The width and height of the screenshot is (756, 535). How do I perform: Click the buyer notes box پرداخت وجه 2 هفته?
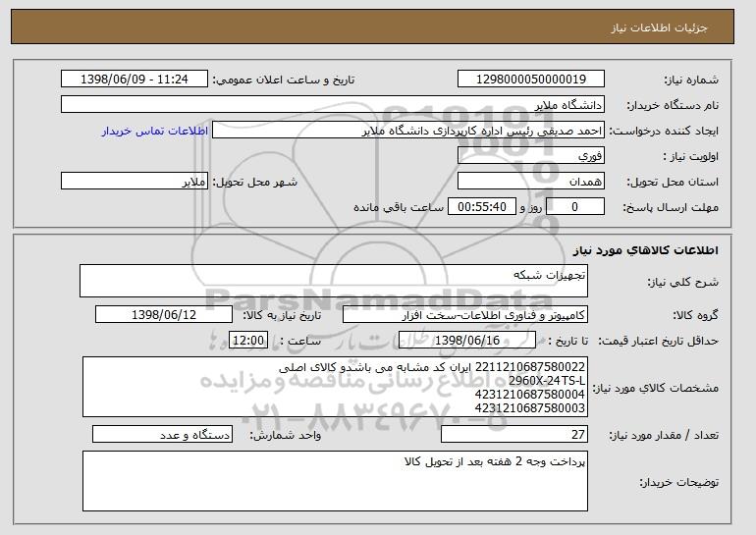[335, 481]
